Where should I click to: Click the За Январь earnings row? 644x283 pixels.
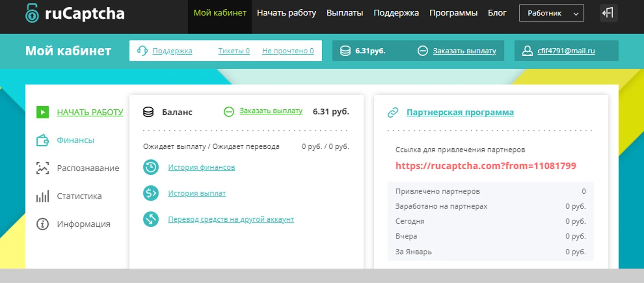[x=490, y=251]
